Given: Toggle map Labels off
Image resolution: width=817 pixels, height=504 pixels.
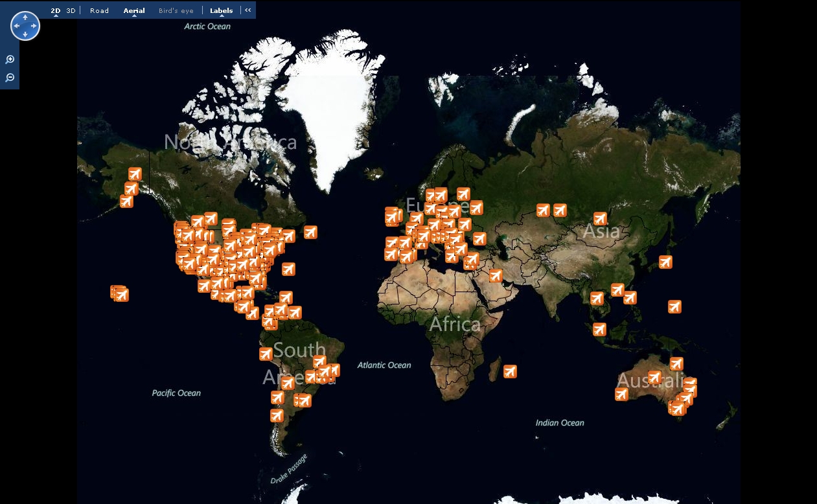Looking at the screenshot, I should point(220,10).
